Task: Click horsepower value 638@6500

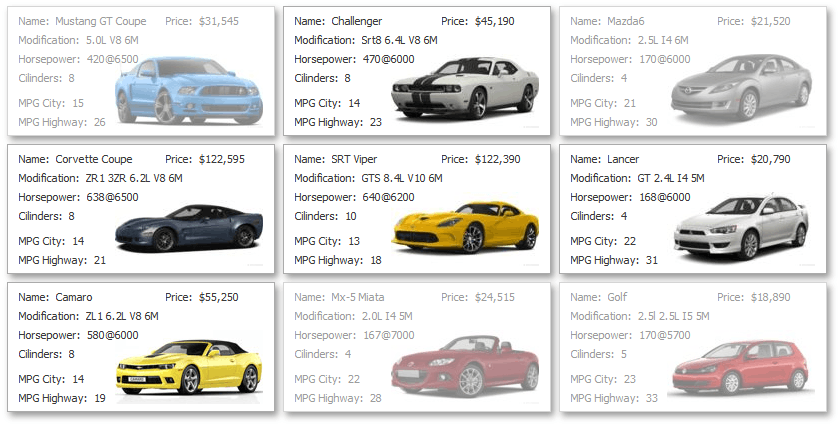Action: 112,197
